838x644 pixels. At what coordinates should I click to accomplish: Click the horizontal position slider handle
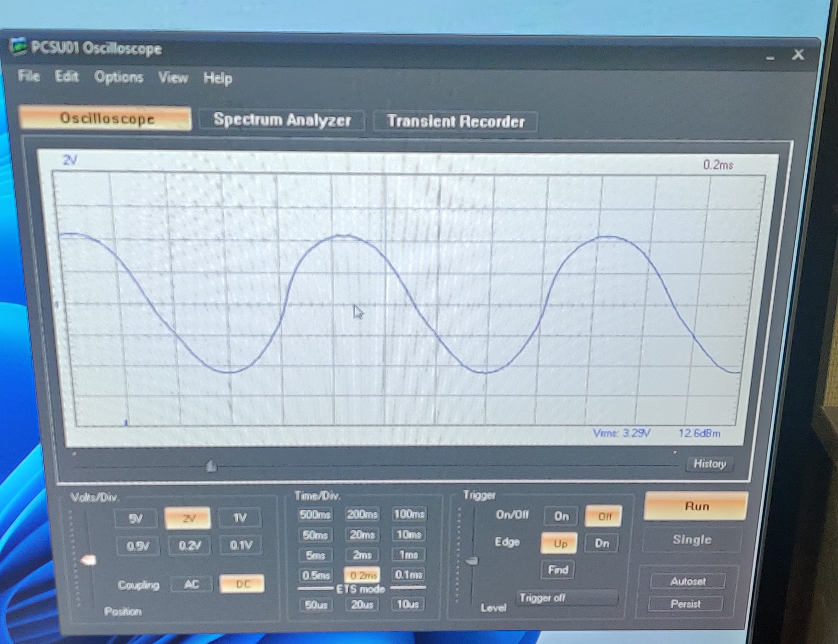tap(211, 466)
